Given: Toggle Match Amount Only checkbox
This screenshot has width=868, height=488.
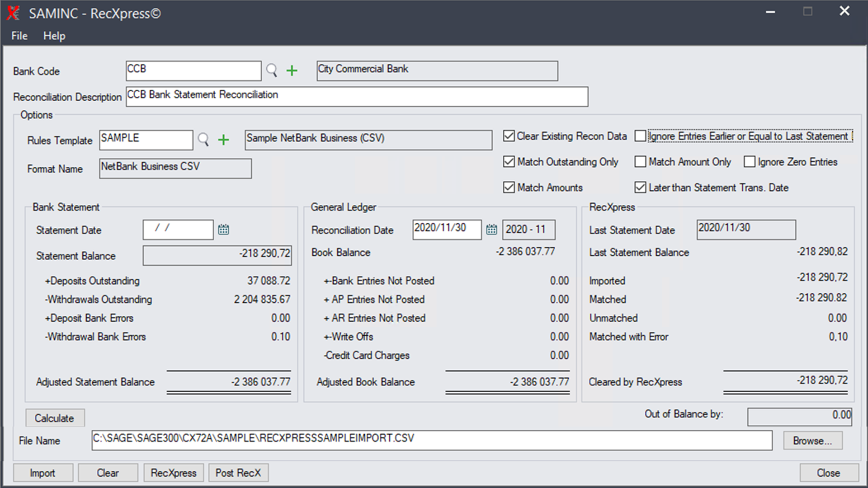Looking at the screenshot, I should pos(640,162).
